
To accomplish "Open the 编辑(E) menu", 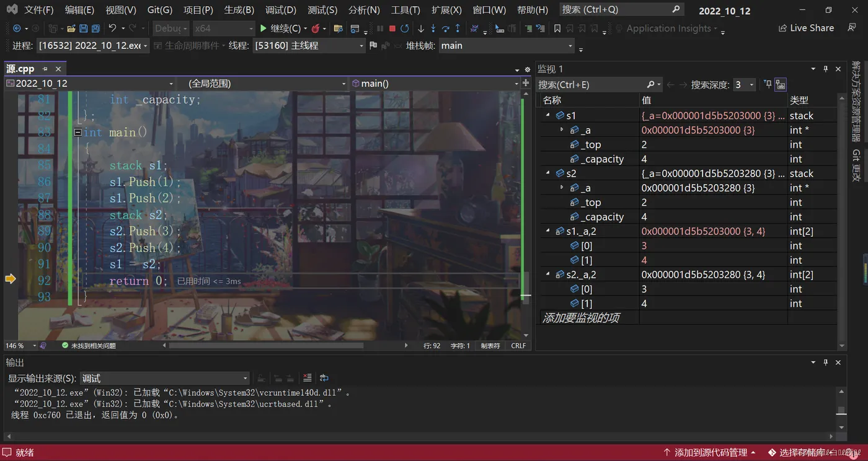I will tap(79, 10).
